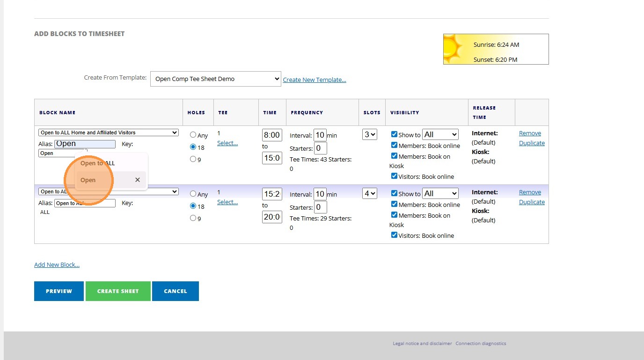Select 'Open to ALL' autocomplete suggestion
Viewport: 644px width, 360px height.
pyautogui.click(x=97, y=163)
